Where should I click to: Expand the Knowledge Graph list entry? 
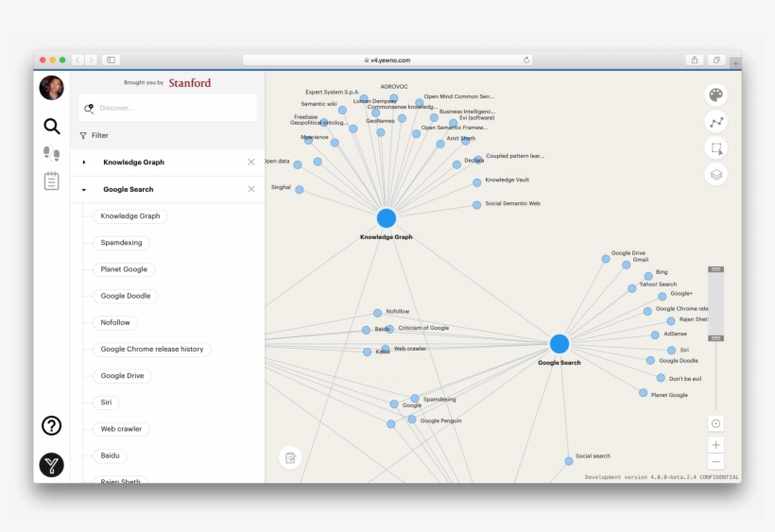[x=84, y=162]
